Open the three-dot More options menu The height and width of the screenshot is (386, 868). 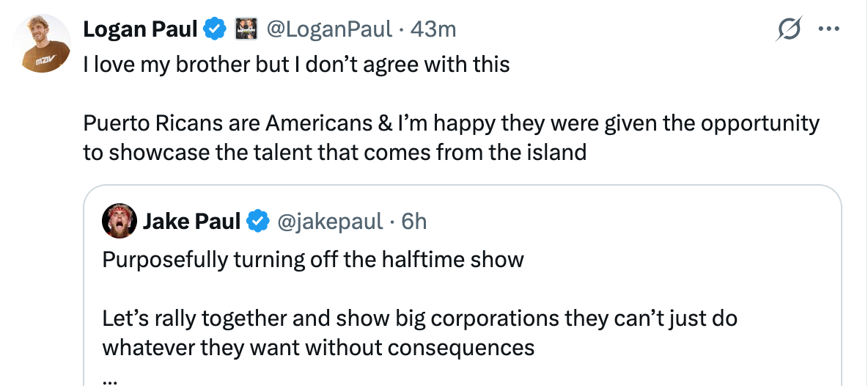click(x=829, y=29)
